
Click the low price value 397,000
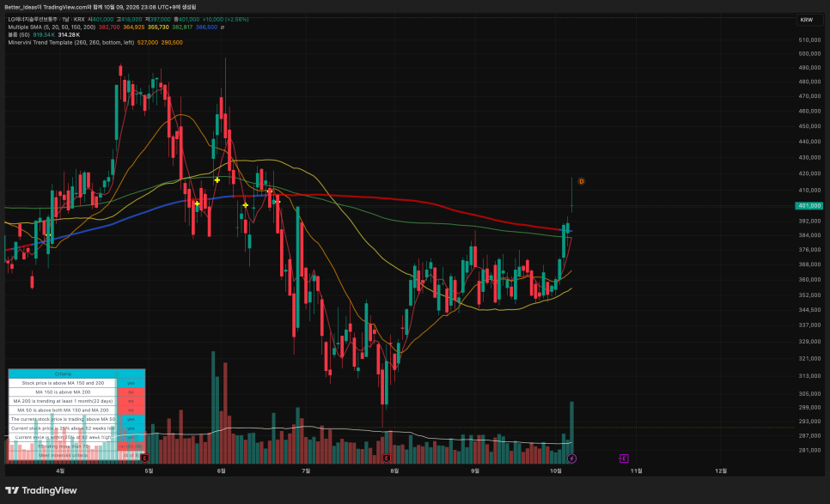[x=160, y=20]
